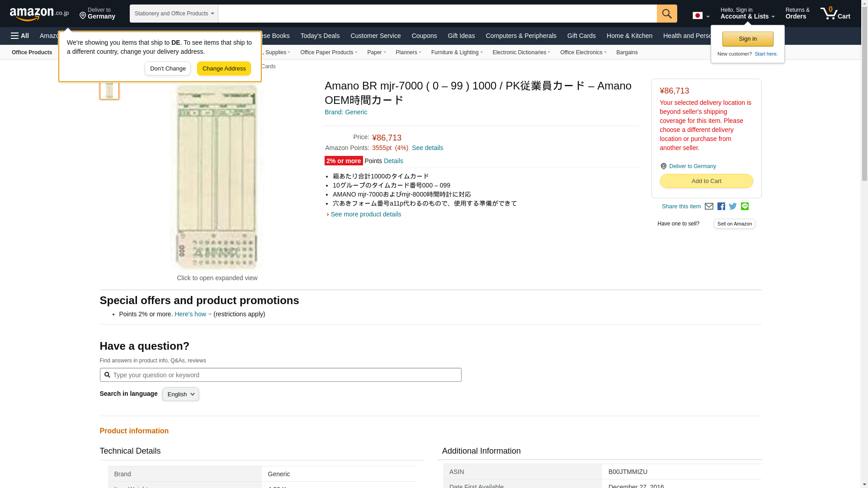Expand the search category dropdown
Image resolution: width=868 pixels, height=488 pixels.
tap(174, 14)
